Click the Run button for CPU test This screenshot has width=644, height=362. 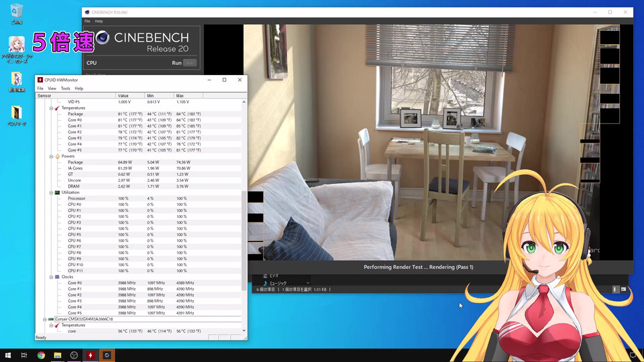[x=190, y=63]
